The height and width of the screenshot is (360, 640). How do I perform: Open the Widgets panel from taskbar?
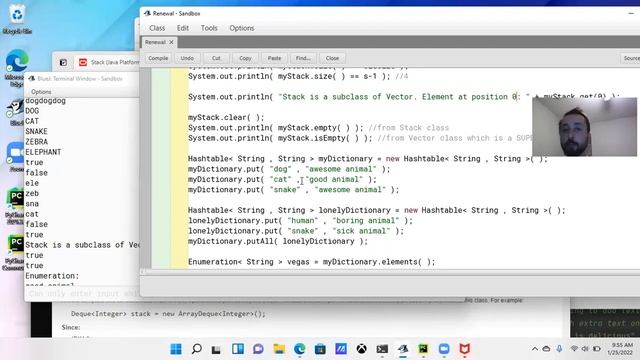(x=238, y=349)
